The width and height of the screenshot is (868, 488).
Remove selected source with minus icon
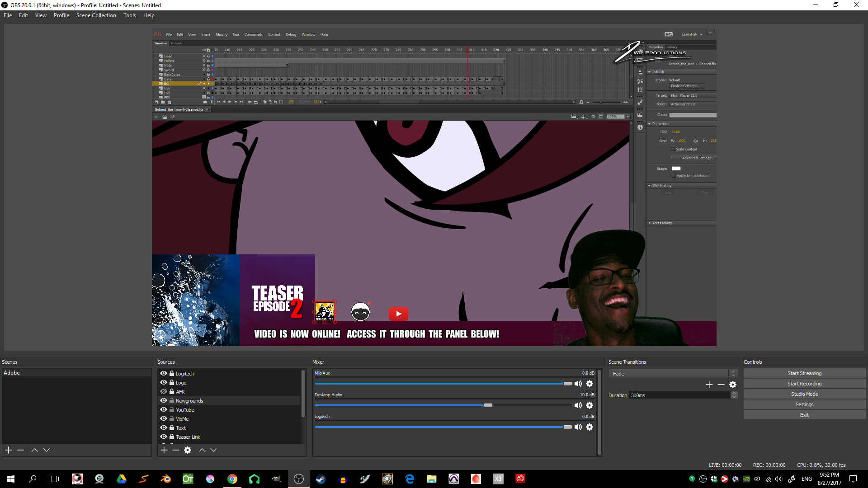click(x=176, y=450)
